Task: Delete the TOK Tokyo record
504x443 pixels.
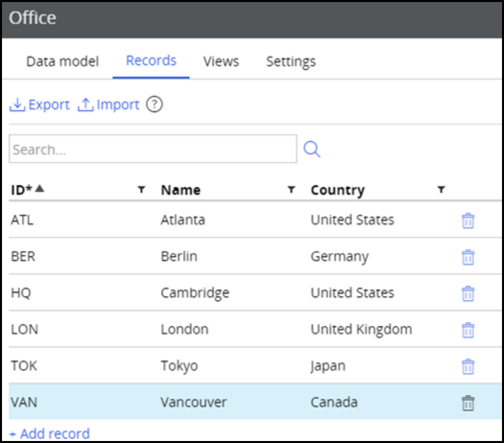Action: [468, 366]
